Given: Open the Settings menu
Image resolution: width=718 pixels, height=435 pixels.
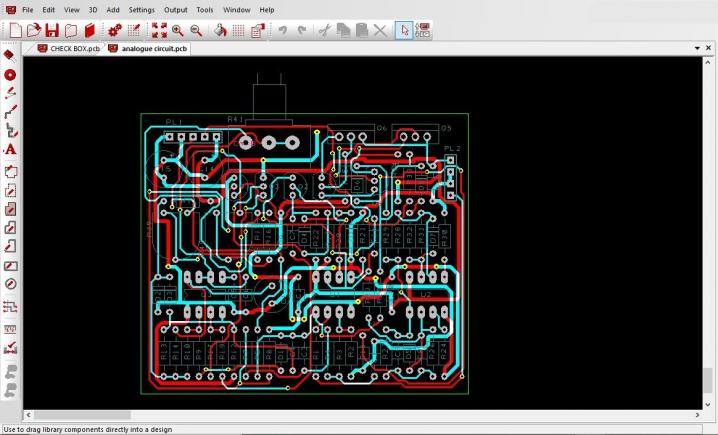Looking at the screenshot, I should [x=141, y=9].
